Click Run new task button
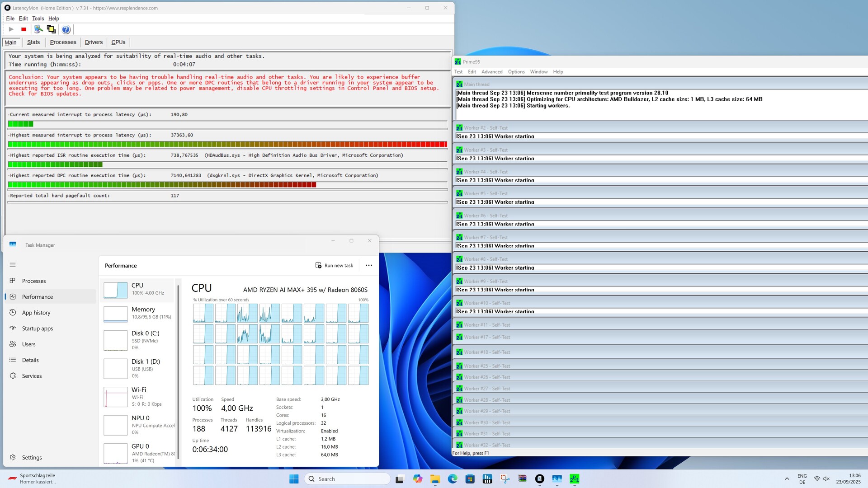The image size is (868, 488). click(x=334, y=266)
